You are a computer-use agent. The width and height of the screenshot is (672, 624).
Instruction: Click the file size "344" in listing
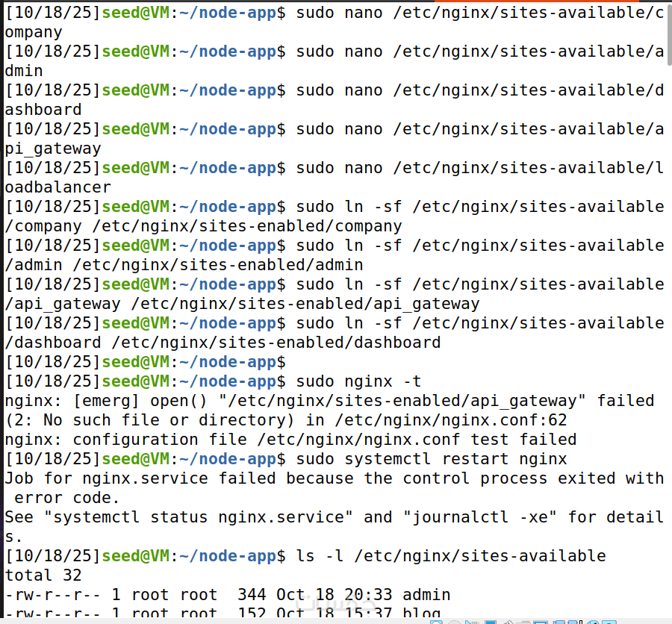[x=252, y=595]
